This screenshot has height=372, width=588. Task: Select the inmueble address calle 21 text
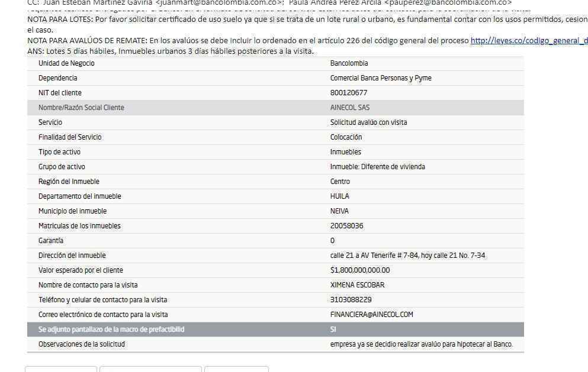tap(407, 255)
